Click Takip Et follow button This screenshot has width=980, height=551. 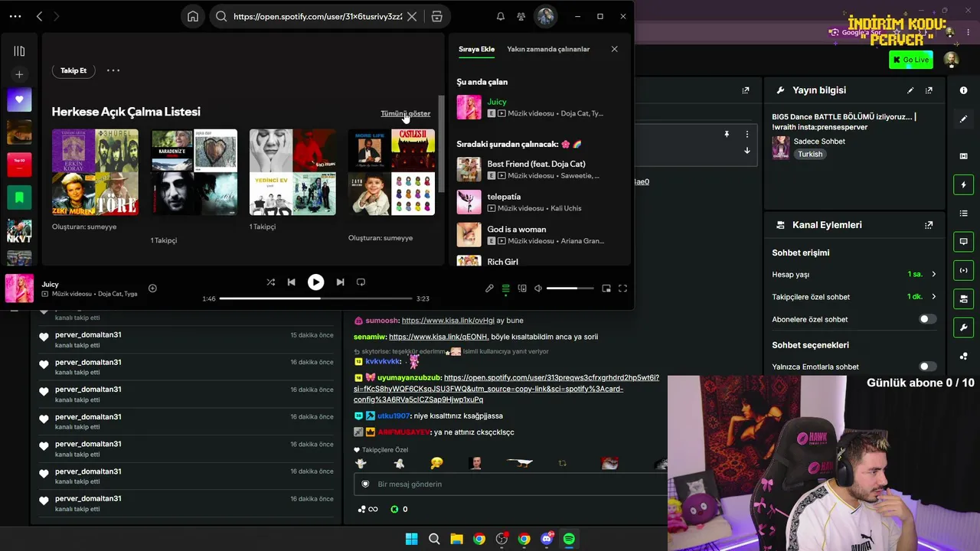[x=73, y=70]
